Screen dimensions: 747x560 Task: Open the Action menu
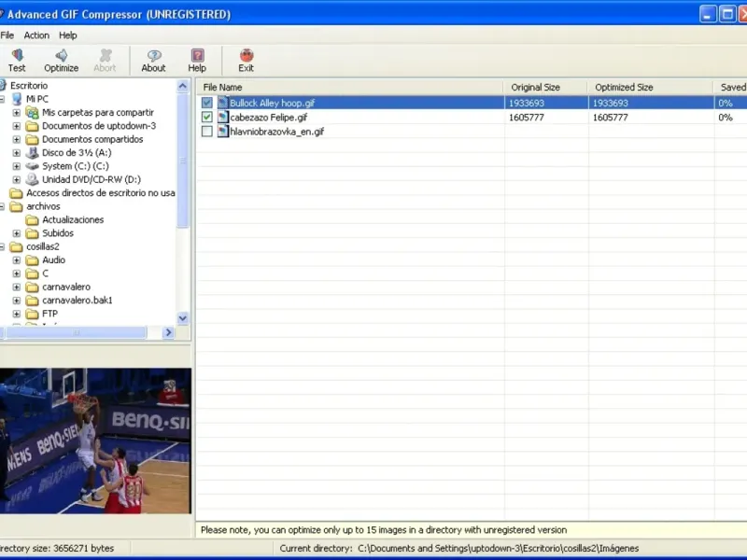(x=36, y=35)
